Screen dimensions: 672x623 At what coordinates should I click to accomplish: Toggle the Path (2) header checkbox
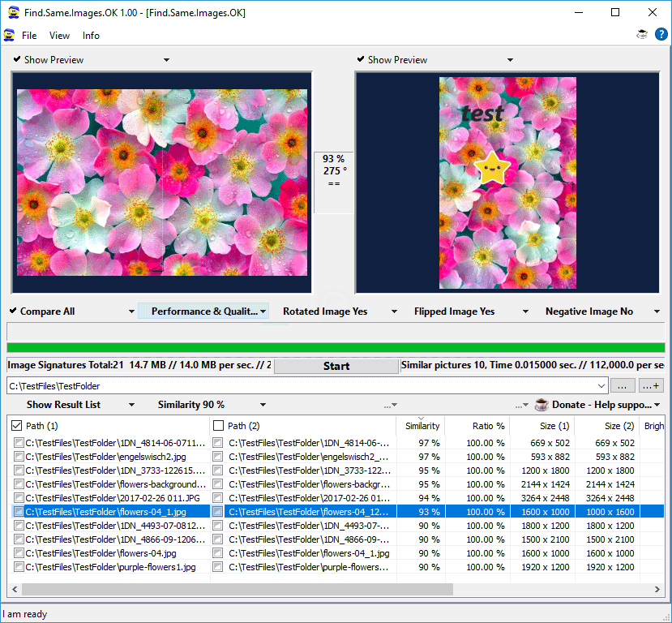[218, 426]
